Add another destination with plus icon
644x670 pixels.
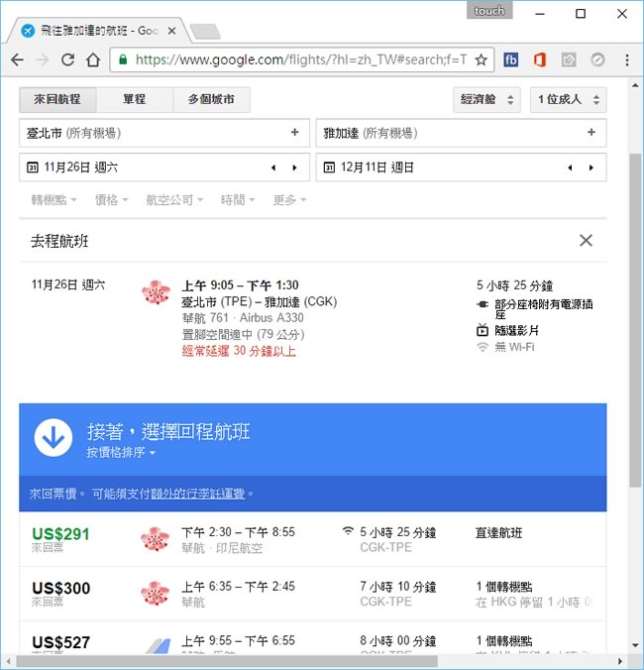591,133
